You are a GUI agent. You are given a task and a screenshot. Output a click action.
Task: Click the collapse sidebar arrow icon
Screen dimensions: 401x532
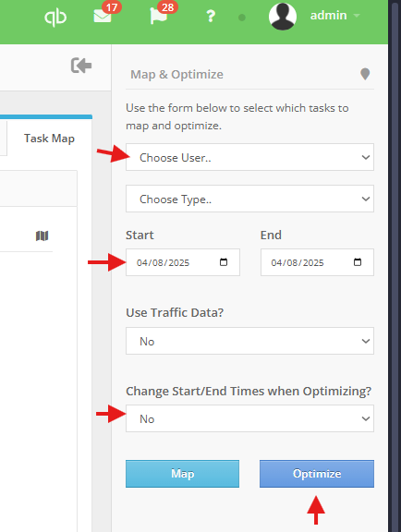81,66
